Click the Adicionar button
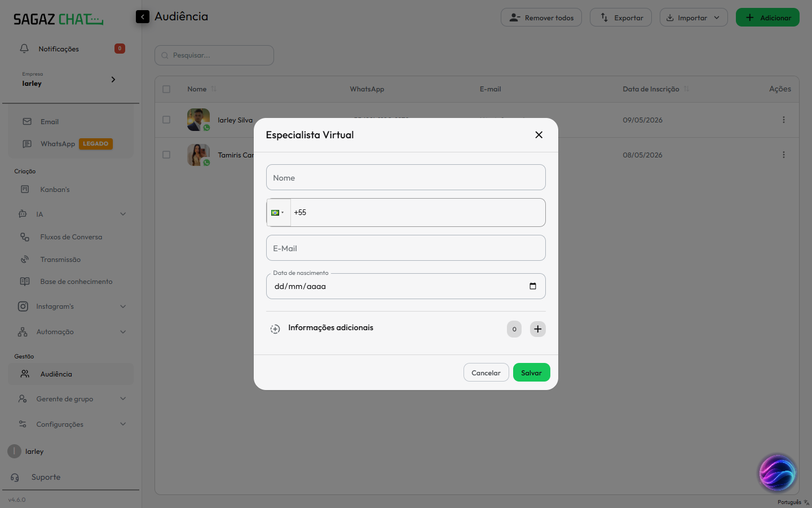This screenshot has height=508, width=812. click(767, 17)
